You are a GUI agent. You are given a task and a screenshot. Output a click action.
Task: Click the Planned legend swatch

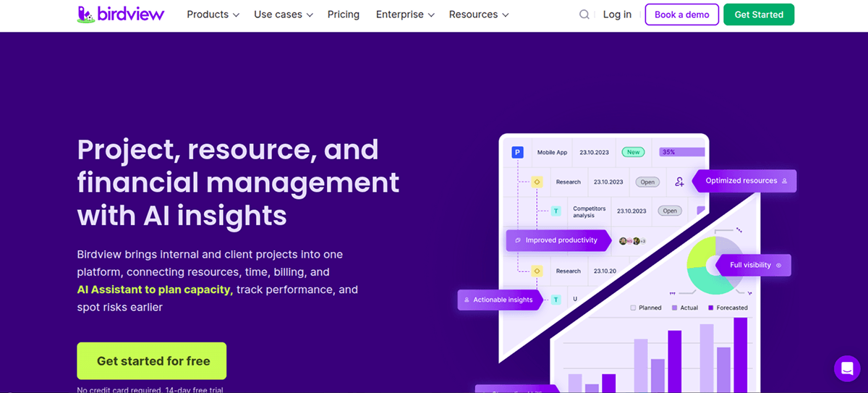[633, 308]
